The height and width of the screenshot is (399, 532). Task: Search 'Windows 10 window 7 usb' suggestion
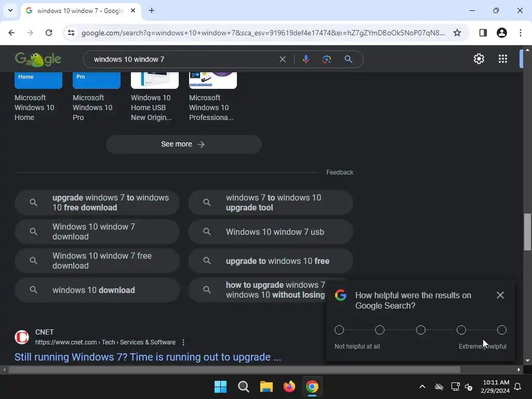tap(270, 232)
